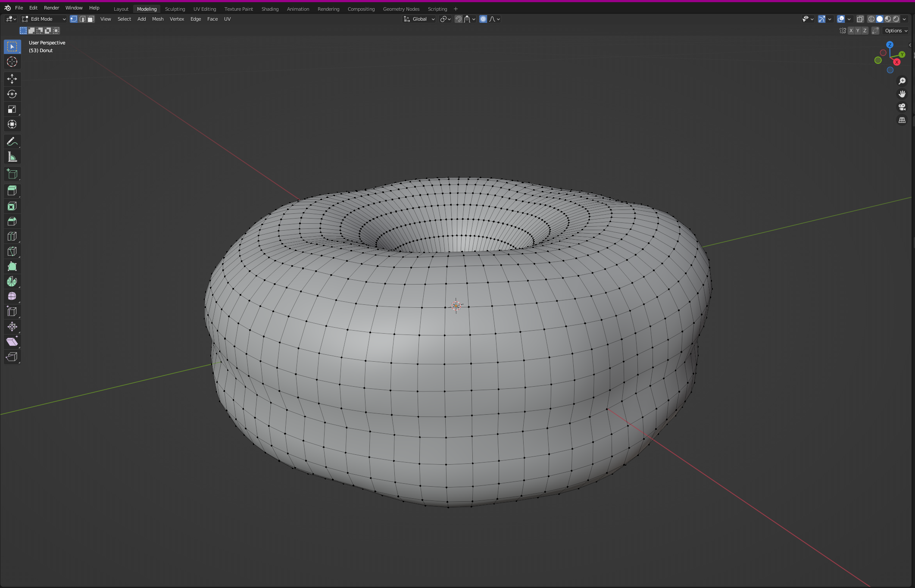Enable X-ray viewport toggle

click(x=860, y=19)
